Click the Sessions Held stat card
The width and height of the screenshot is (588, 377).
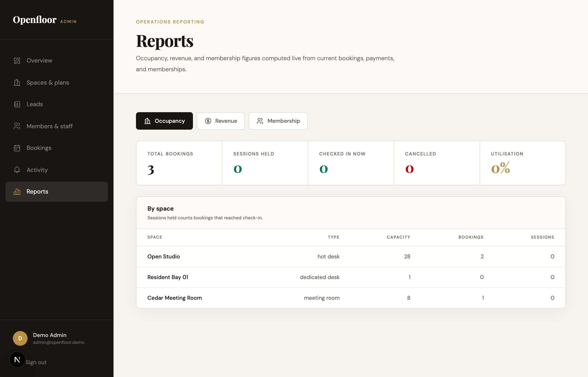[x=265, y=163]
